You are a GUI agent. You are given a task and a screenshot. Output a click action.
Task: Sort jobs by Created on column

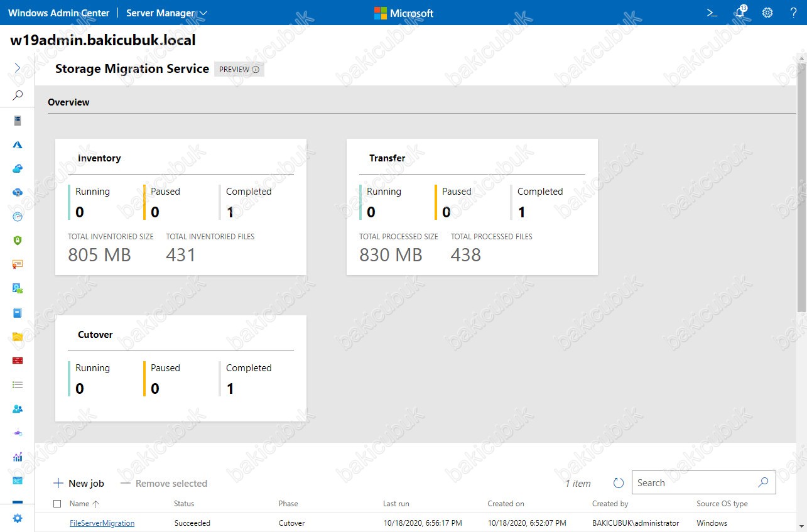click(506, 504)
